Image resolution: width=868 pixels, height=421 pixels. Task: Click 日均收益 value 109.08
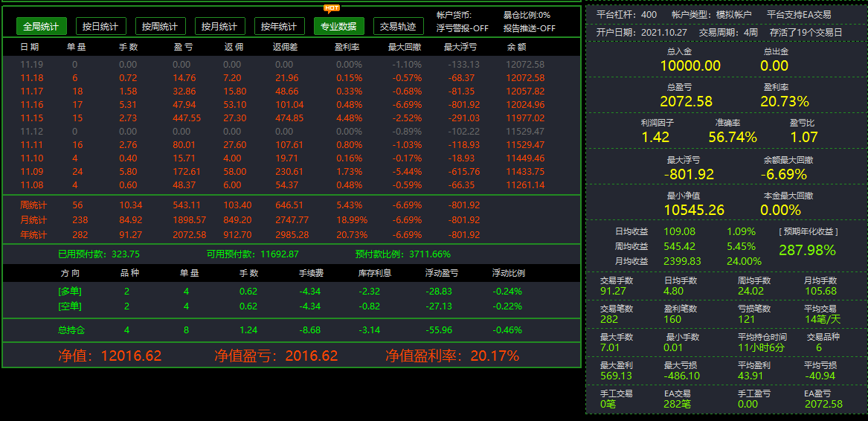pyautogui.click(x=679, y=231)
